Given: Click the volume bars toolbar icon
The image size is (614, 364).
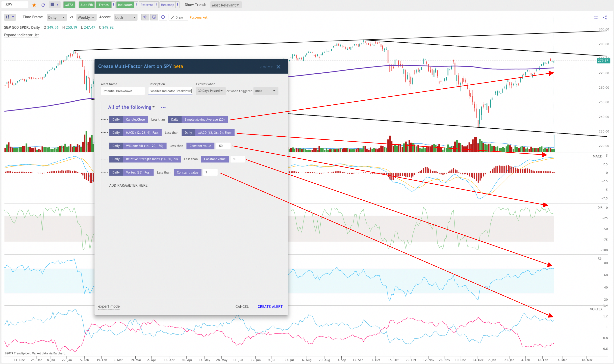Looking at the screenshot, I should tap(145, 17).
